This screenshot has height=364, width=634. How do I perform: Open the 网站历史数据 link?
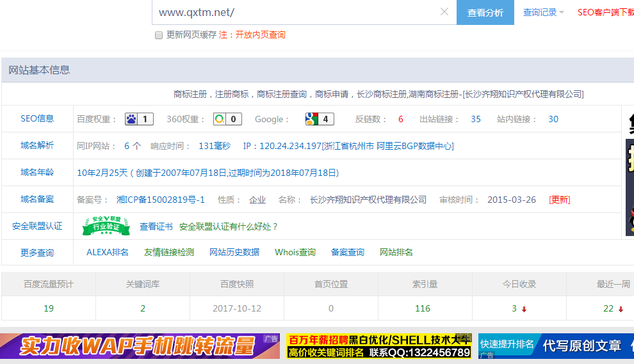(234, 253)
